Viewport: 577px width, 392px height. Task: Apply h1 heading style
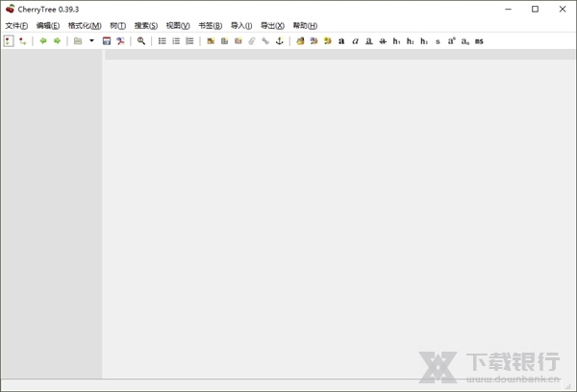pyautogui.click(x=396, y=41)
